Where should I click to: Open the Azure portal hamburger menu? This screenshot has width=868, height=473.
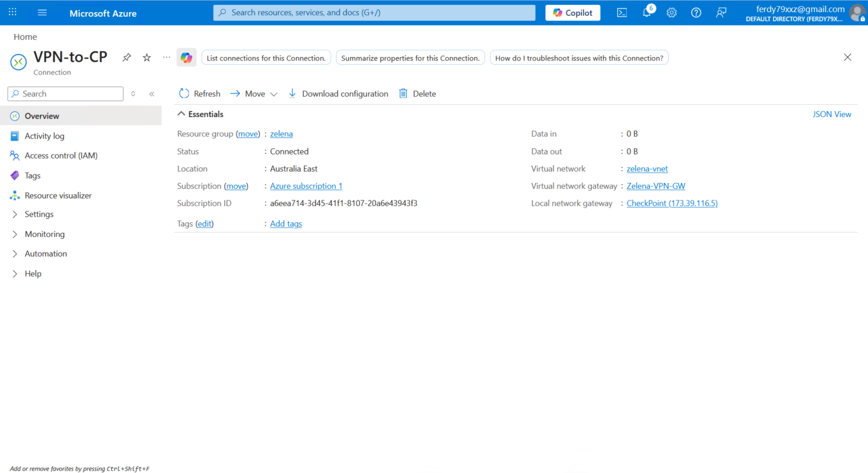pyautogui.click(x=42, y=13)
